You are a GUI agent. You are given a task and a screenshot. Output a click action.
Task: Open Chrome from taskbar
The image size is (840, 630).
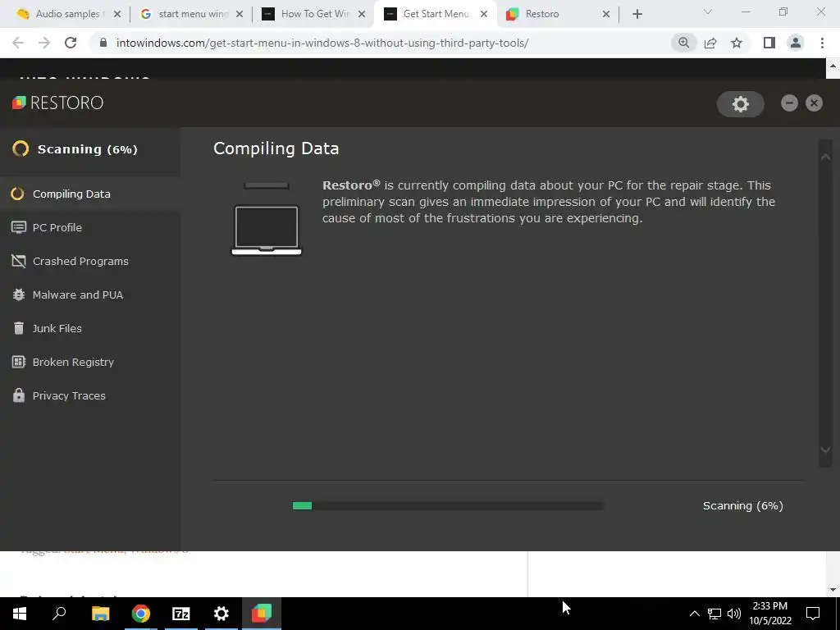[140, 614]
